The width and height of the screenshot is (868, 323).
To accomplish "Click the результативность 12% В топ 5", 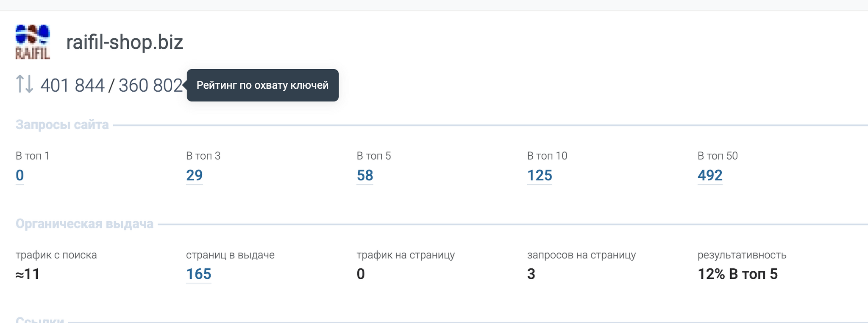I will 738,274.
